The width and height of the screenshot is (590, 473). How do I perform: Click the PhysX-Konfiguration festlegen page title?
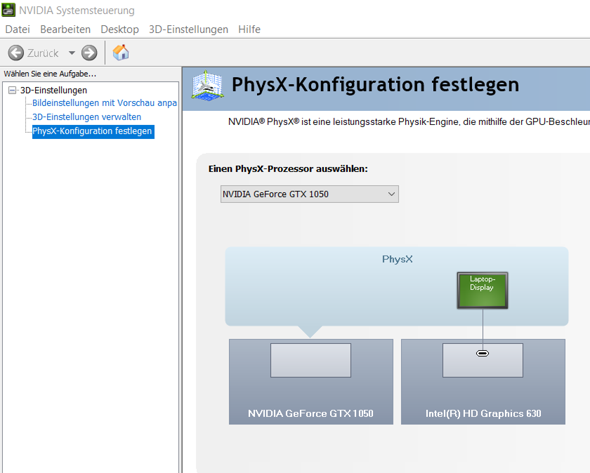tap(375, 85)
